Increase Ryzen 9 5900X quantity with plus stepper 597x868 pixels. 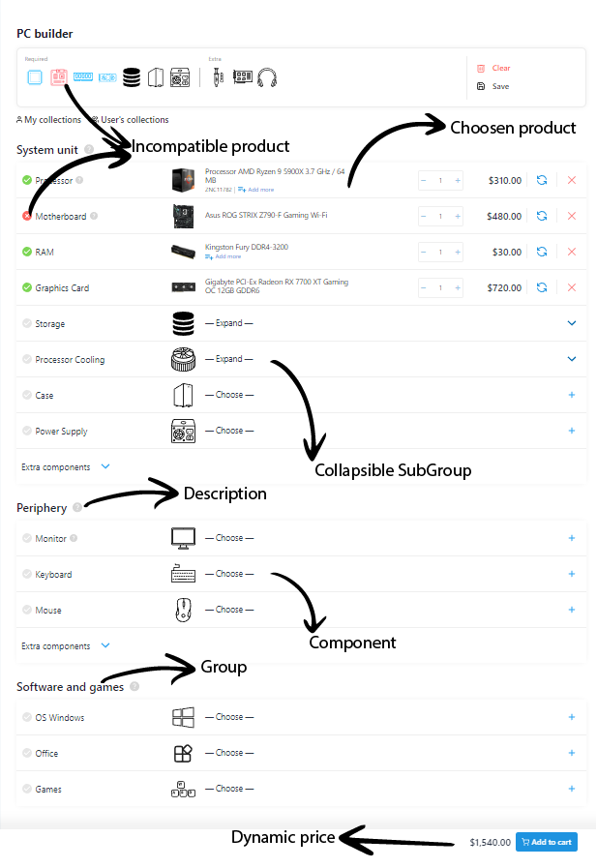tap(457, 180)
